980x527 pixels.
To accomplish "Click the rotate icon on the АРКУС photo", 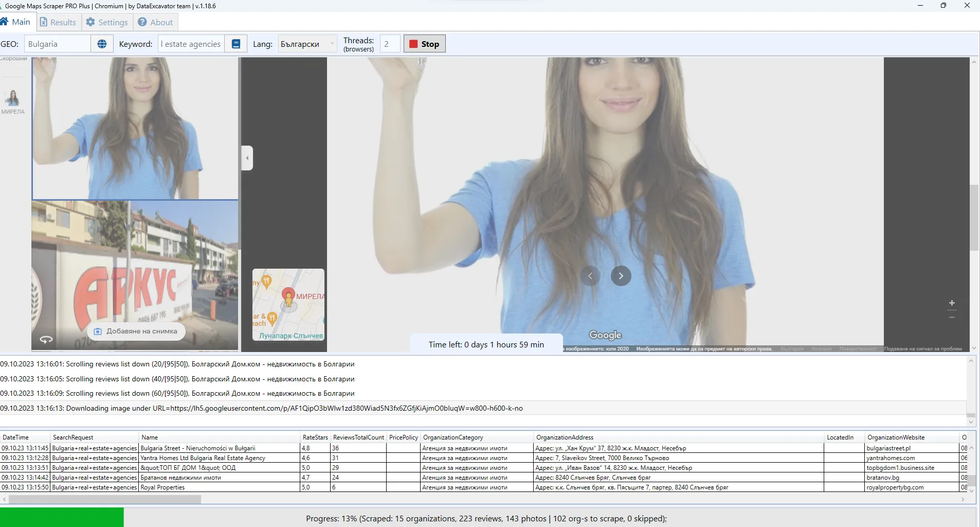I will coord(46,339).
